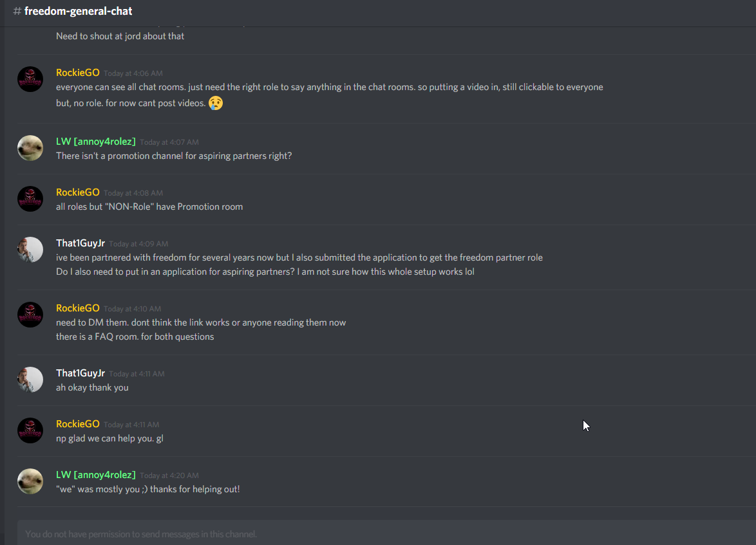
Task: Click That1GuyJr's username on the 4:09 AM message
Action: pyautogui.click(x=80, y=244)
